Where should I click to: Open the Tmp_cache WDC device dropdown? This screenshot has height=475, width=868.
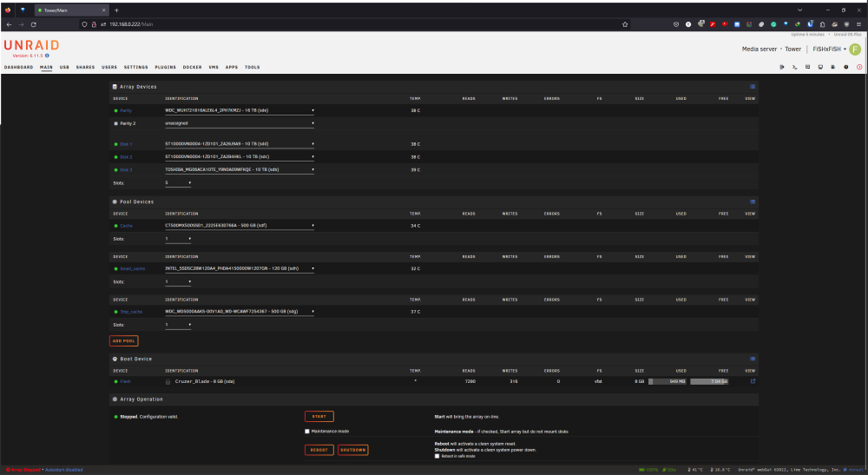pos(240,311)
